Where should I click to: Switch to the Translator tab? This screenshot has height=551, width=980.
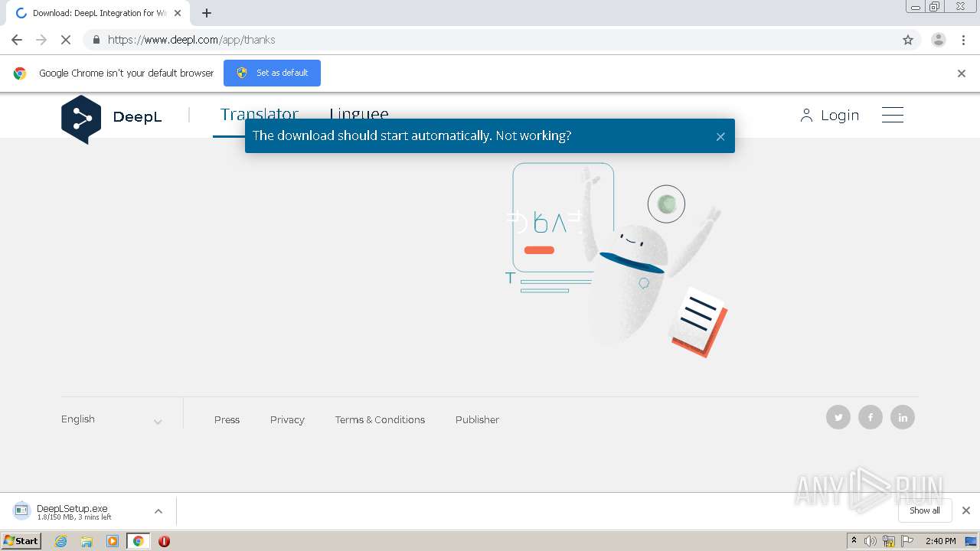[260, 114]
